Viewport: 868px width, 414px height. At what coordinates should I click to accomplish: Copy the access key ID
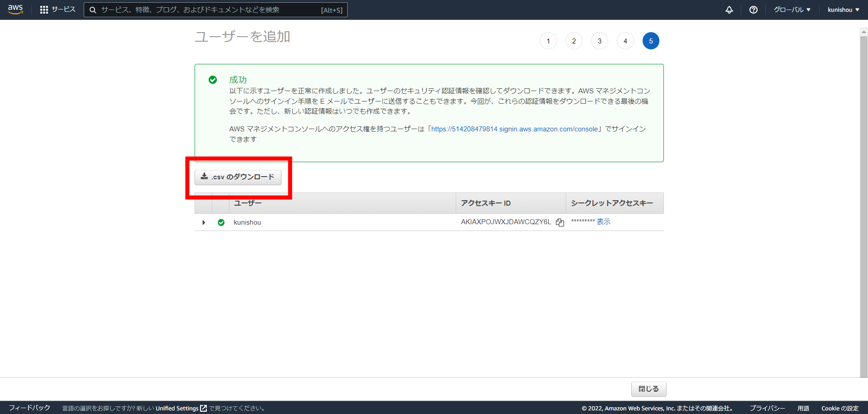(560, 222)
